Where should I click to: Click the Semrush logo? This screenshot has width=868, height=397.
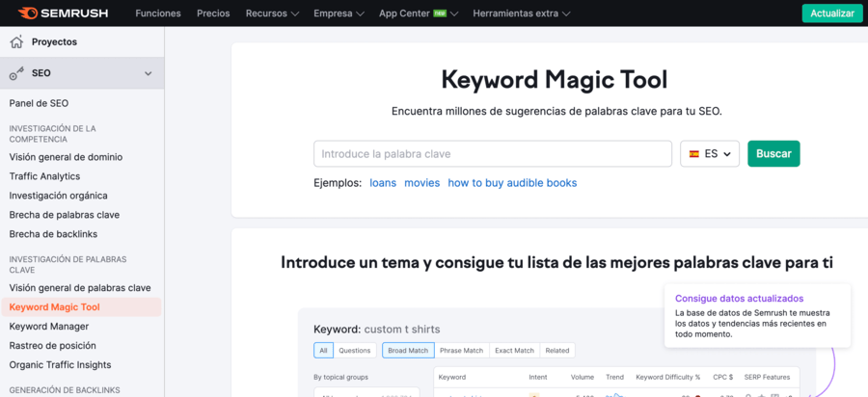point(63,13)
